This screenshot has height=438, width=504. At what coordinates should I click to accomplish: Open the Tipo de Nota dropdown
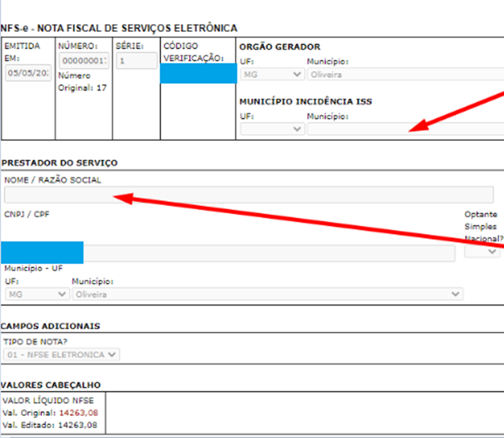coord(62,355)
